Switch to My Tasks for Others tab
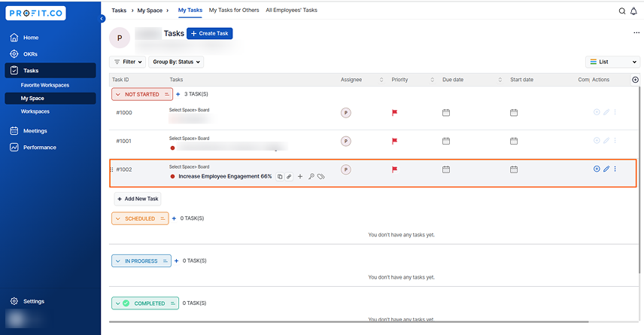 coord(234,11)
